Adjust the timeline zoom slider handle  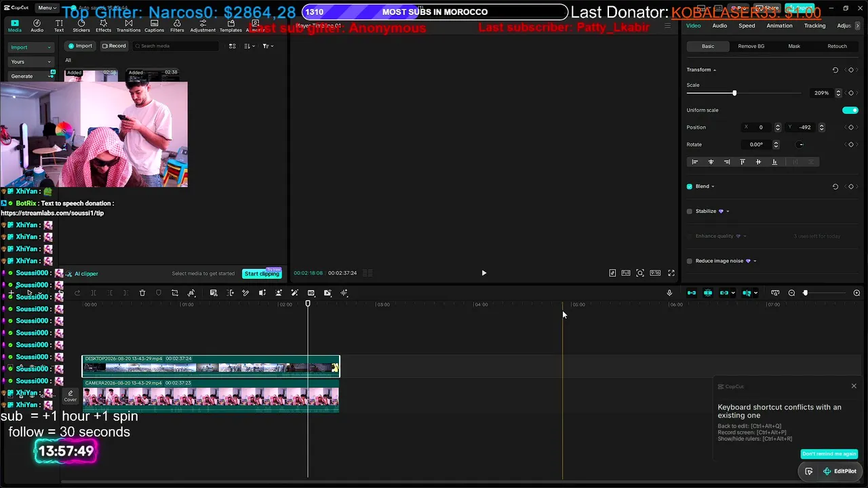point(806,293)
